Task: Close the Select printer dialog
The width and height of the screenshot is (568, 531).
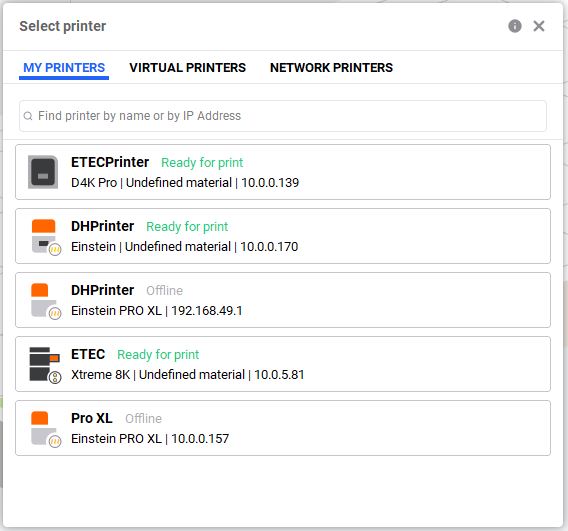Action: [x=539, y=26]
